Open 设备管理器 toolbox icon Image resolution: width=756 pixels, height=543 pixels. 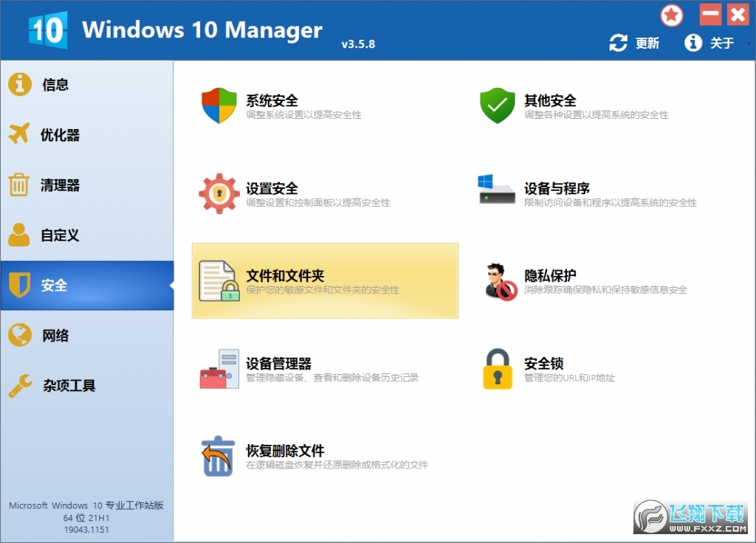(x=219, y=369)
